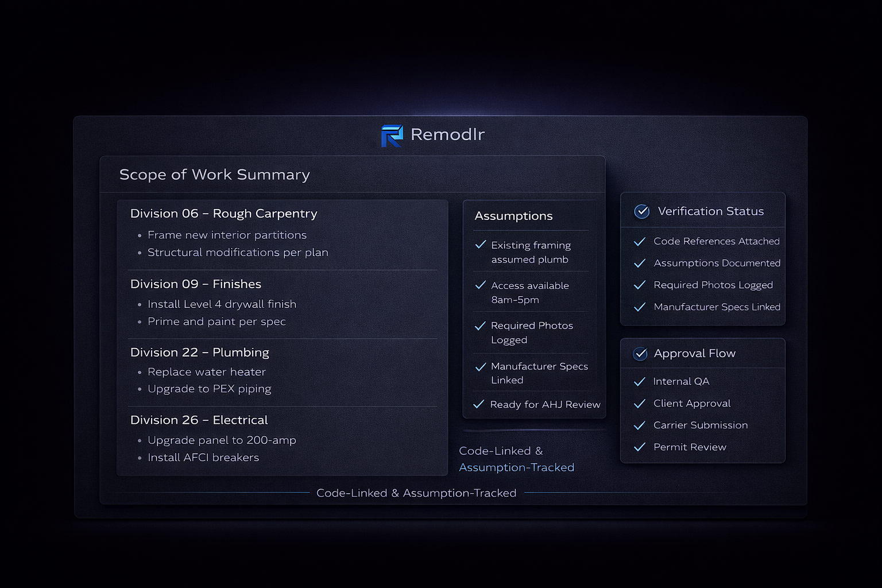This screenshot has width=882, height=588.
Task: Click Access available 8am-5pm text
Action: 529,292
